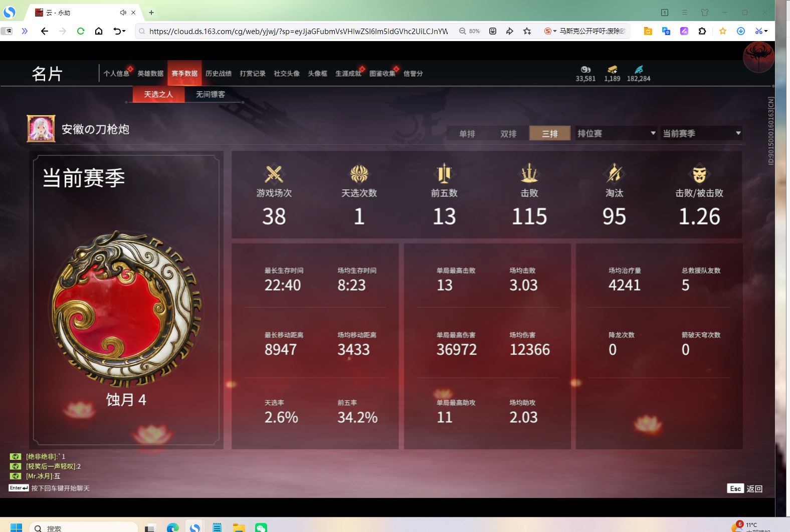Screen dimensions: 790x532
Task: Select 三排 trio queue mode
Action: tap(550, 134)
